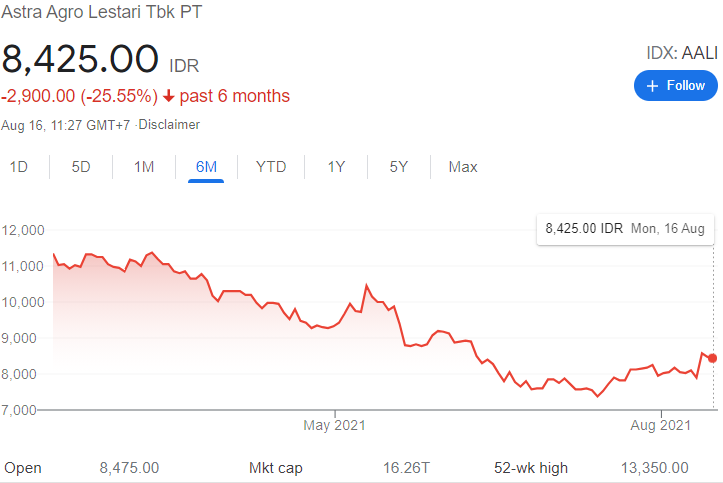Click the 8,425.00 IDR chart tooltip
The image size is (723, 483).
click(625, 229)
